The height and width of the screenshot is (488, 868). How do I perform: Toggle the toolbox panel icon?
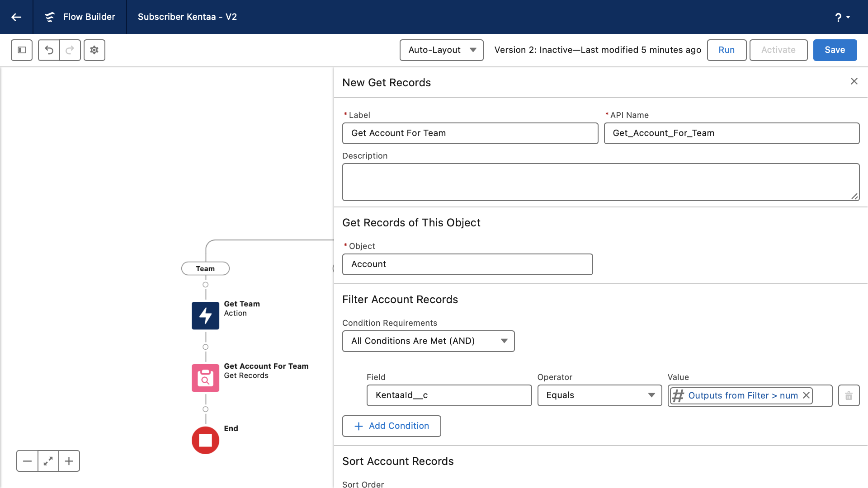[22, 50]
